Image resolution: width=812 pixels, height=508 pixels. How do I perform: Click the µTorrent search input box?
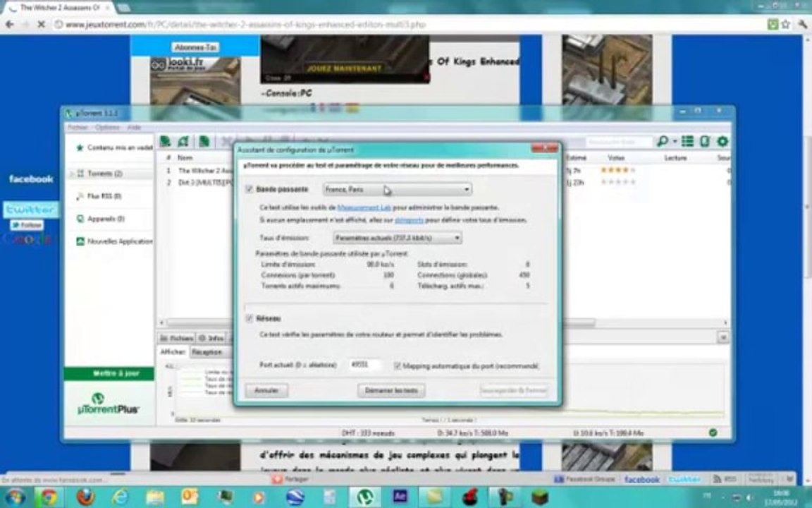(x=620, y=141)
